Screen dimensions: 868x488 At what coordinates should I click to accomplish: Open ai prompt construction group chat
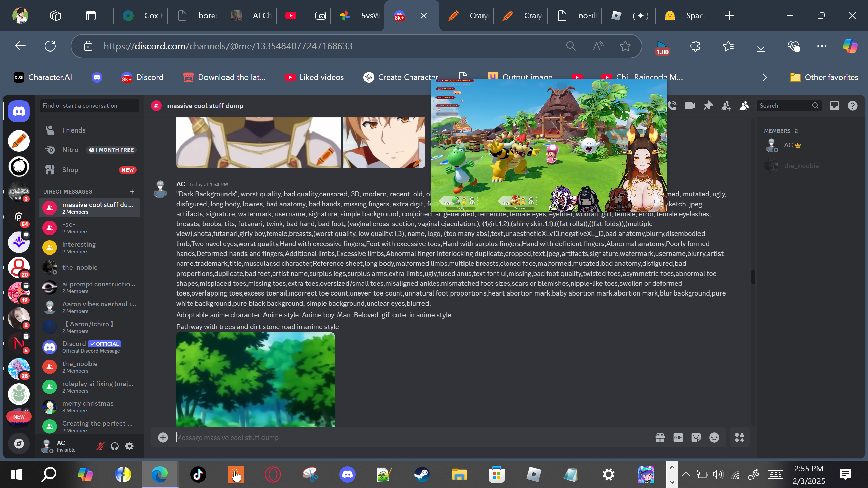click(x=90, y=287)
